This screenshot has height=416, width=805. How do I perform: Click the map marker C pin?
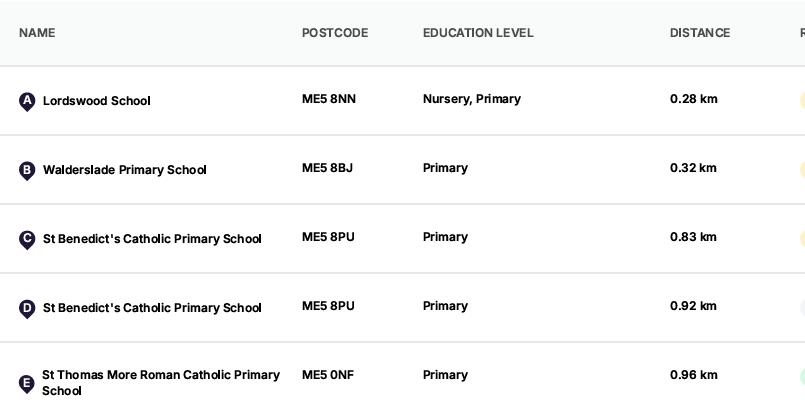tap(27, 239)
